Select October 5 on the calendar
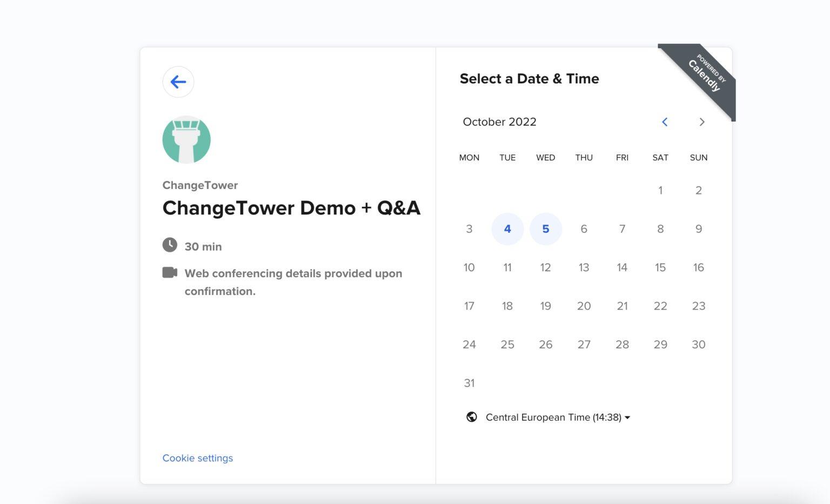 tap(546, 229)
